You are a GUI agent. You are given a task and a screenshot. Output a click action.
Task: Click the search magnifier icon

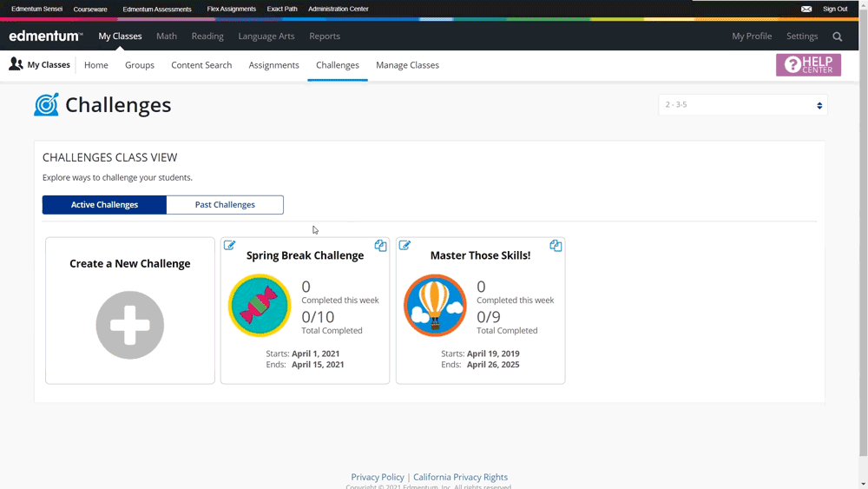tap(838, 36)
